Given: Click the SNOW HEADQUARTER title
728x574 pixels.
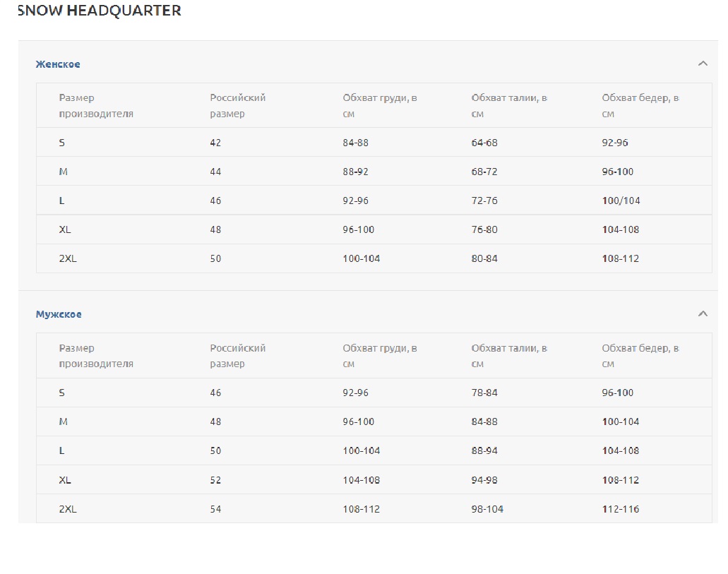Looking at the screenshot, I should [x=99, y=11].
